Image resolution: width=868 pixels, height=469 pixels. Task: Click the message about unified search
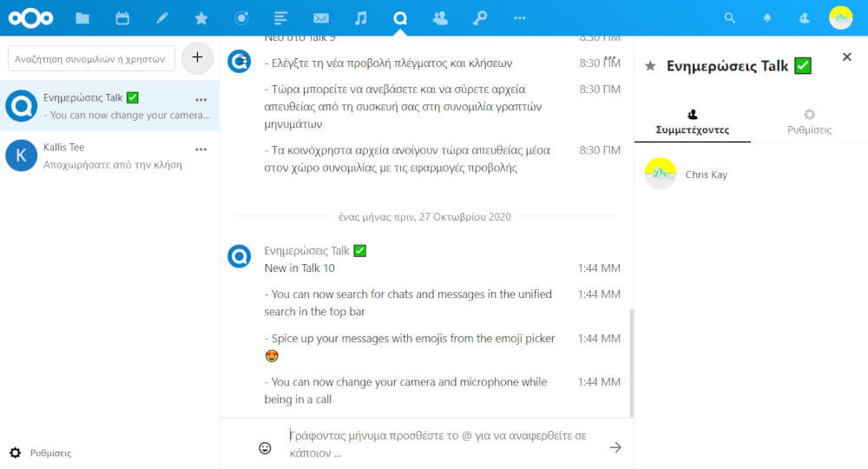pyautogui.click(x=408, y=303)
